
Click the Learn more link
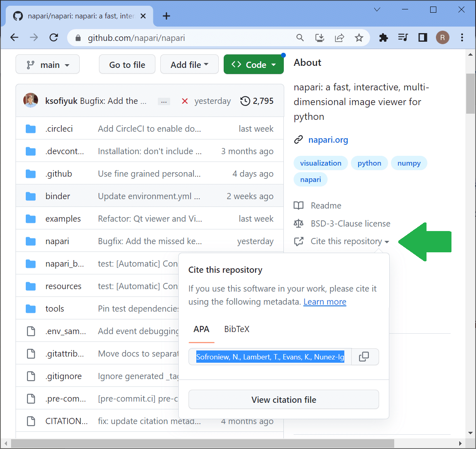325,302
